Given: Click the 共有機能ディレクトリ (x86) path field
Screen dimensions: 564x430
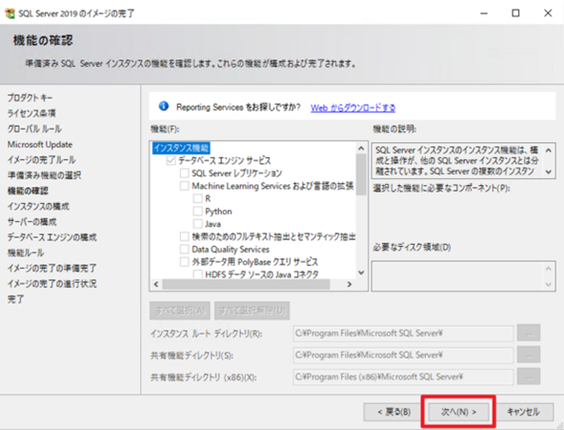Looking at the screenshot, I should (x=403, y=377).
